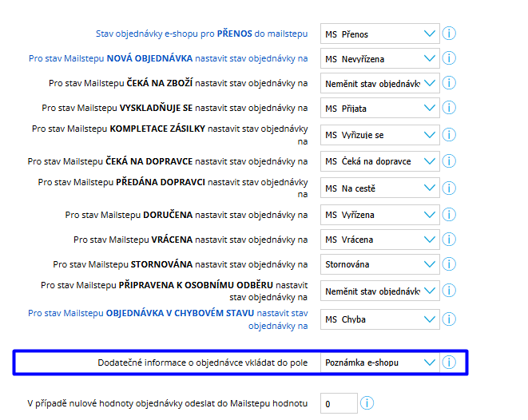Click info icon beside MS Vrácena dropdown
528x420 pixels.
(x=449, y=240)
